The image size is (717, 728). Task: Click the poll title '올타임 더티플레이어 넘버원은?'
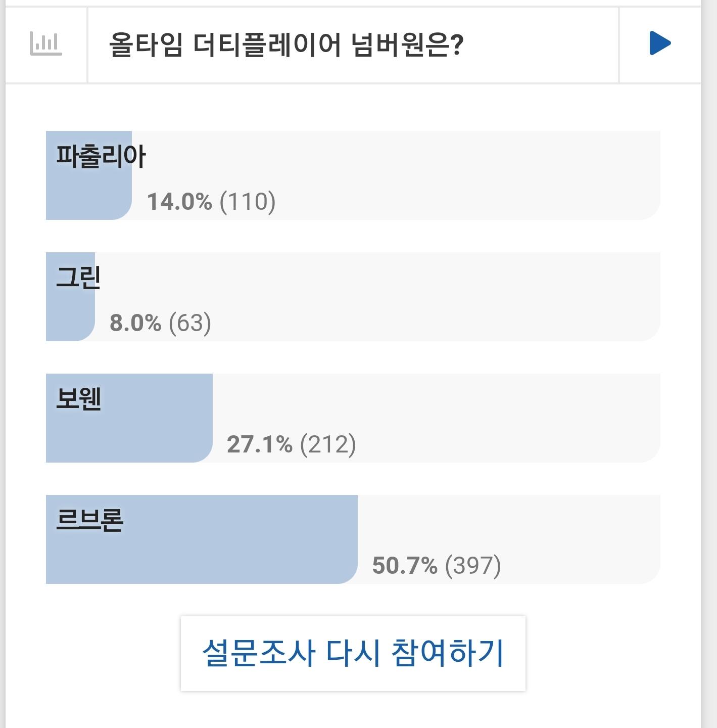click(x=286, y=45)
